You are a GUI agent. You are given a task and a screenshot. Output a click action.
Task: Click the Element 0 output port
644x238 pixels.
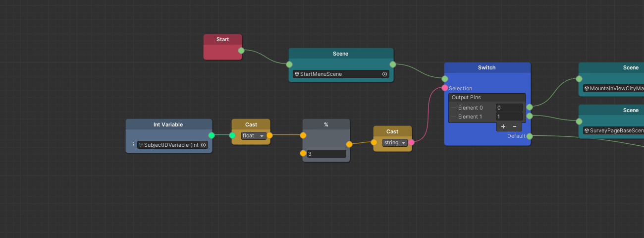pyautogui.click(x=530, y=107)
